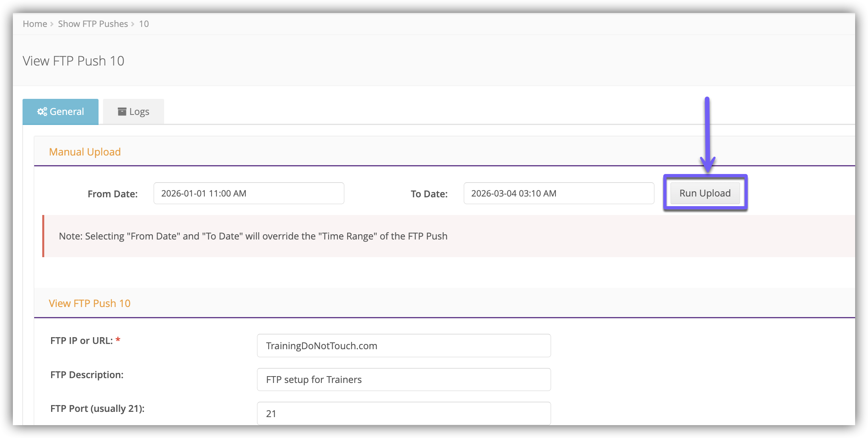Click the gears icon on General tab
868x438 pixels.
click(42, 112)
